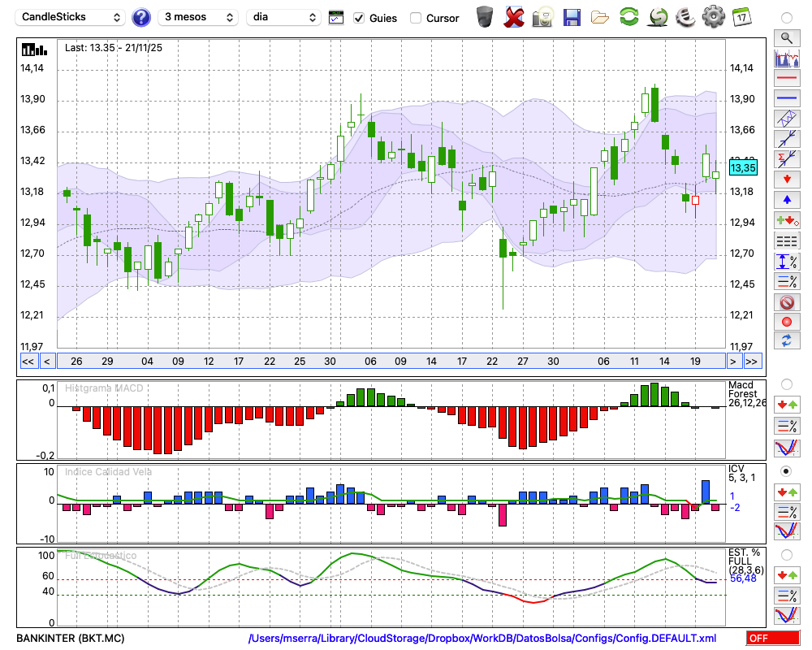
Task: Select the blue horizontal line tool
Action: 786,98
